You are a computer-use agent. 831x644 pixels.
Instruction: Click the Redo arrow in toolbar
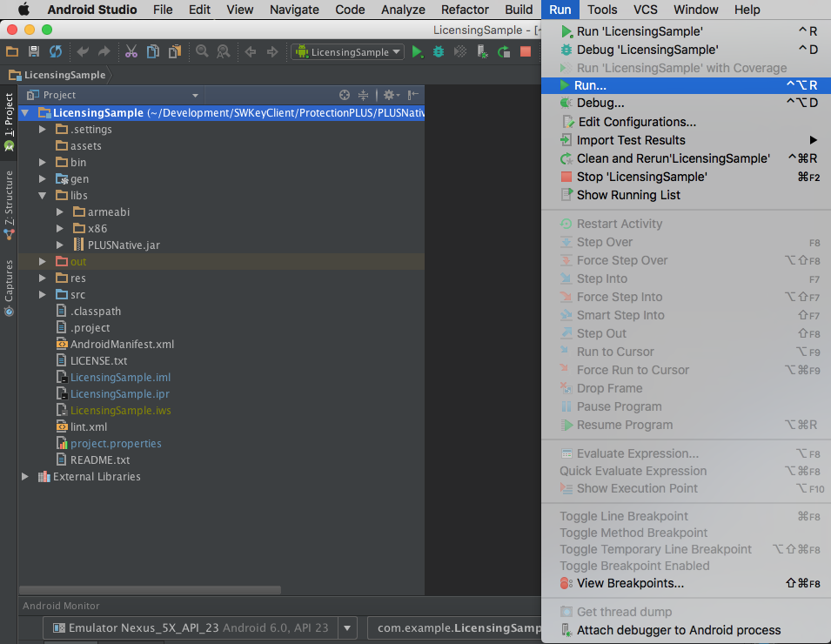(x=104, y=51)
